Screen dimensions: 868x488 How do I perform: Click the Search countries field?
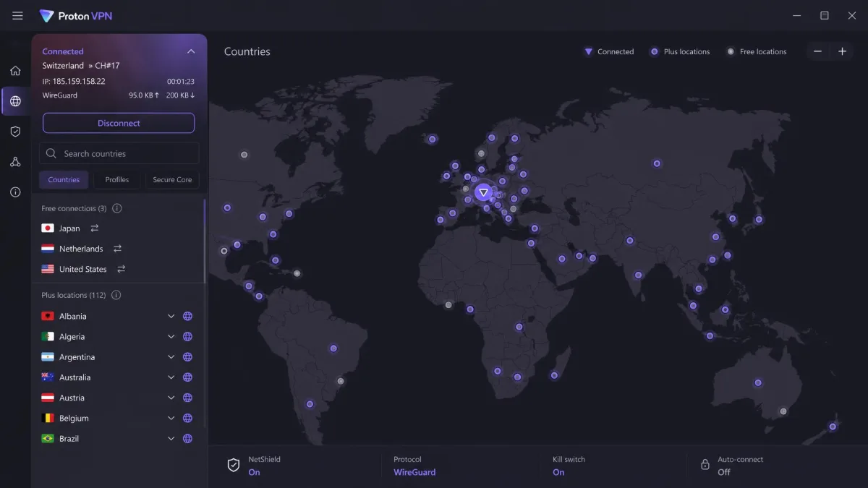coord(119,153)
